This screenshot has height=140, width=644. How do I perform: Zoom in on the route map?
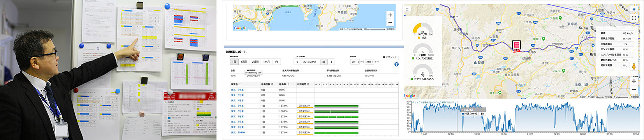coord(634,81)
